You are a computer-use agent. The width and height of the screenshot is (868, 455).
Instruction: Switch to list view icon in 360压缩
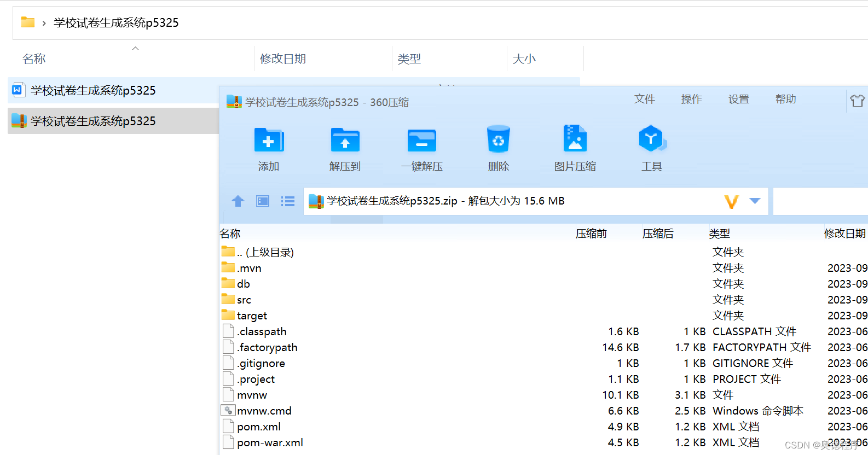(288, 201)
